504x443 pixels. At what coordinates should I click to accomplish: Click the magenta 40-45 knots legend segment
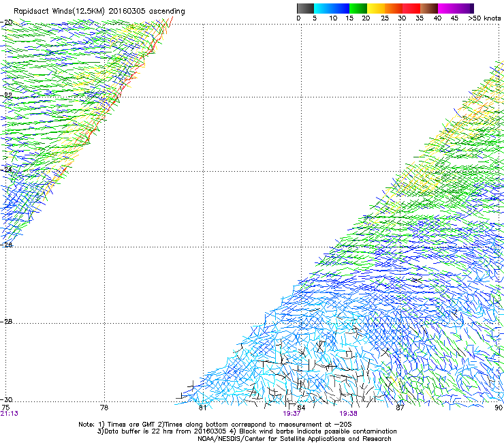(447, 8)
